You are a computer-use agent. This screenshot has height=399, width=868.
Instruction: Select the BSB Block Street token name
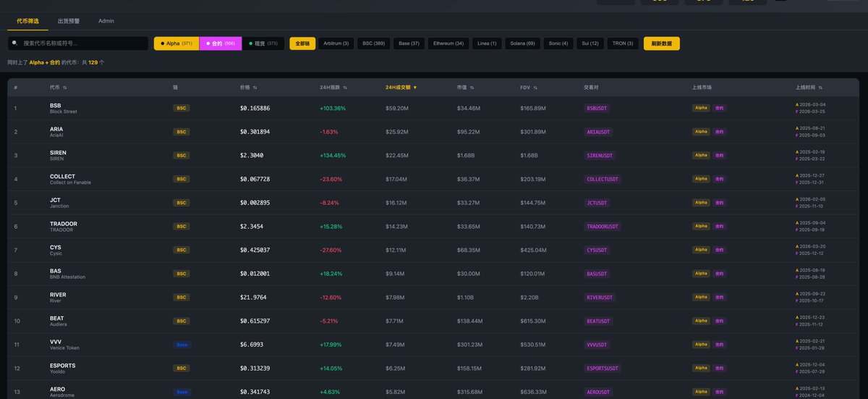point(64,108)
